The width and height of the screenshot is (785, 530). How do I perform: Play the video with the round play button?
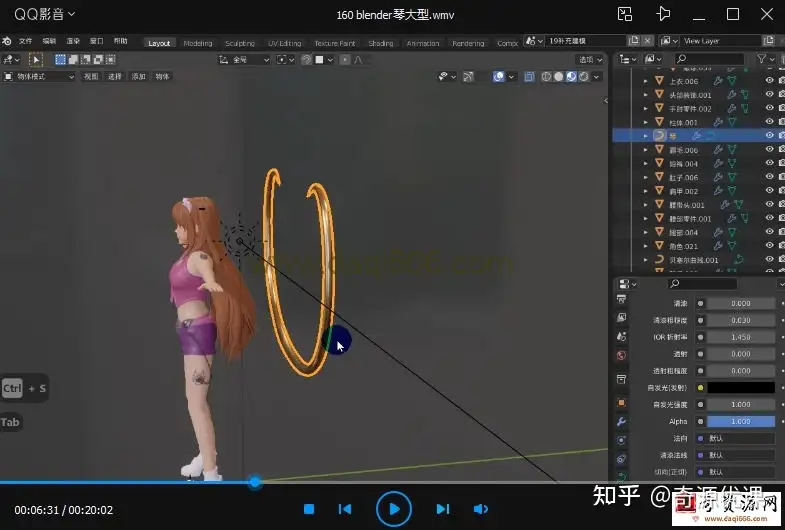pos(394,509)
